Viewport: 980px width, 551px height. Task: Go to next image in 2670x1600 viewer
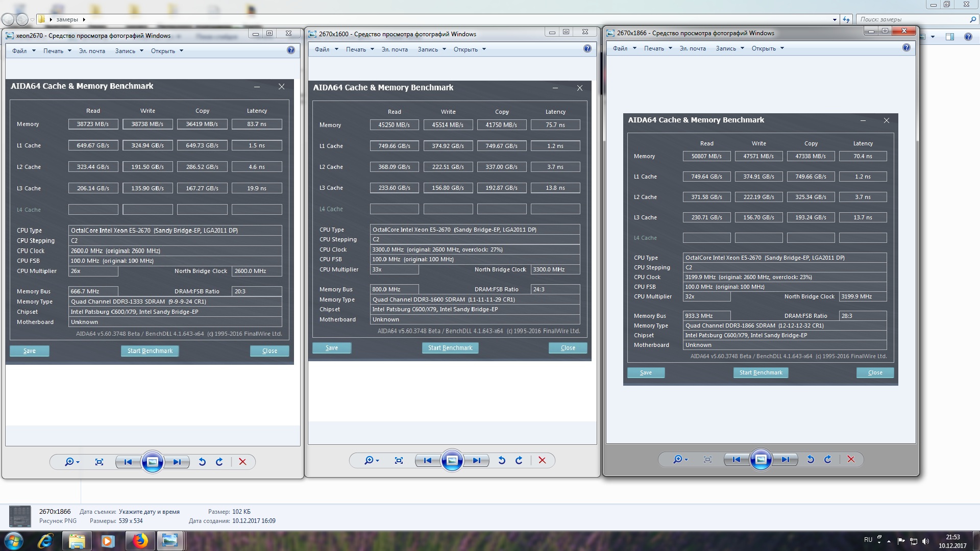476,461
